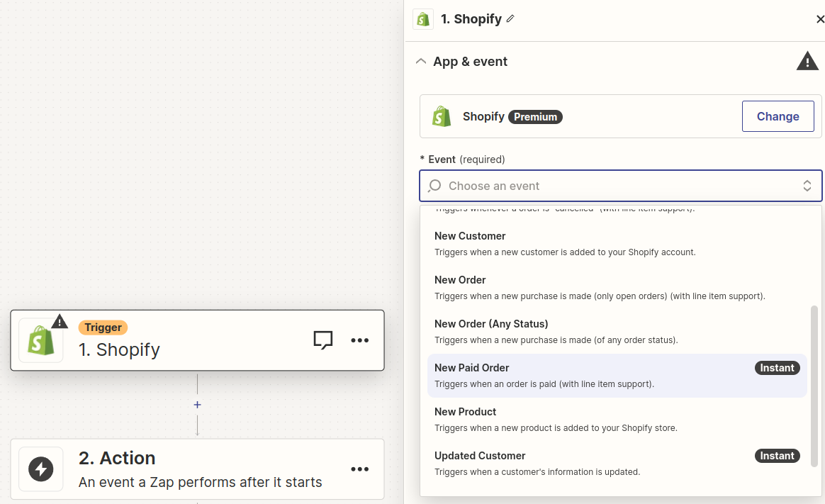
Task: Click Shopify app icon in app selector
Action: 442,116
